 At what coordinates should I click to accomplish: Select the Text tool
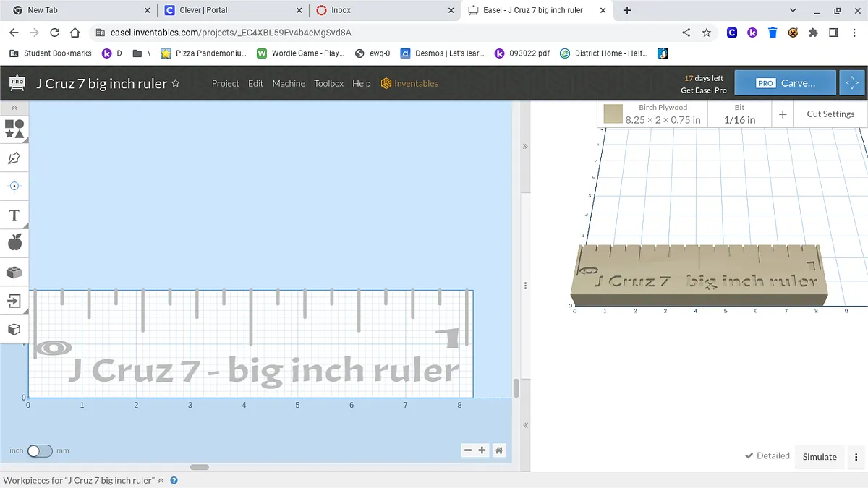pos(14,215)
